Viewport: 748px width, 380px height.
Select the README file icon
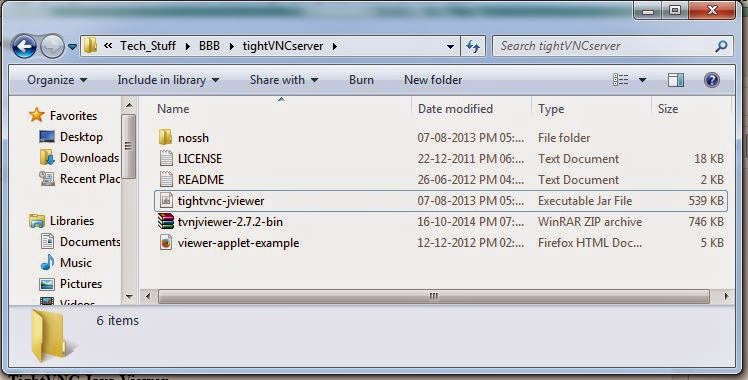point(166,179)
